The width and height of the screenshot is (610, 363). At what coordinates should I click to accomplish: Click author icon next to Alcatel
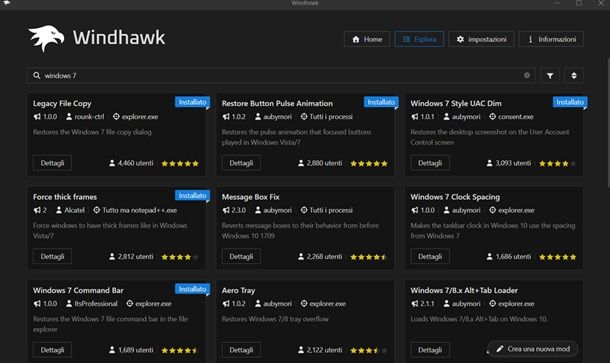59,210
